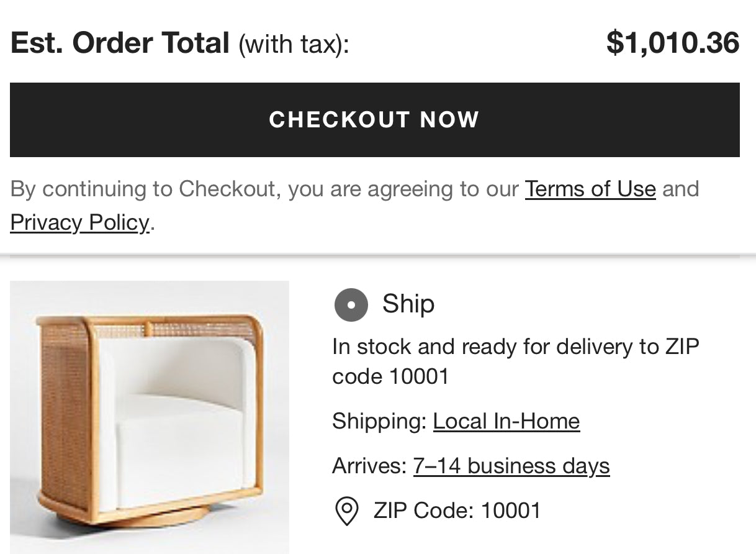
Task: Click the Arrives: field label
Action: click(369, 466)
